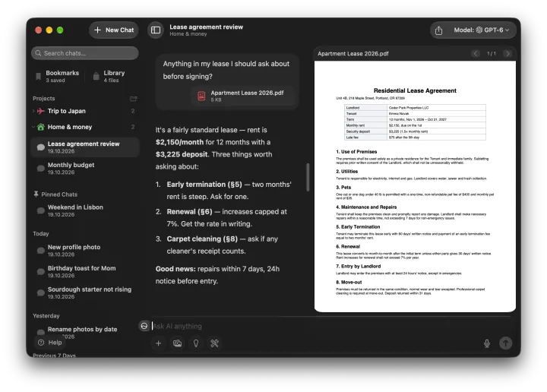This screenshot has height=392, width=547.
Task: Click the send arrow button
Action: tap(505, 343)
